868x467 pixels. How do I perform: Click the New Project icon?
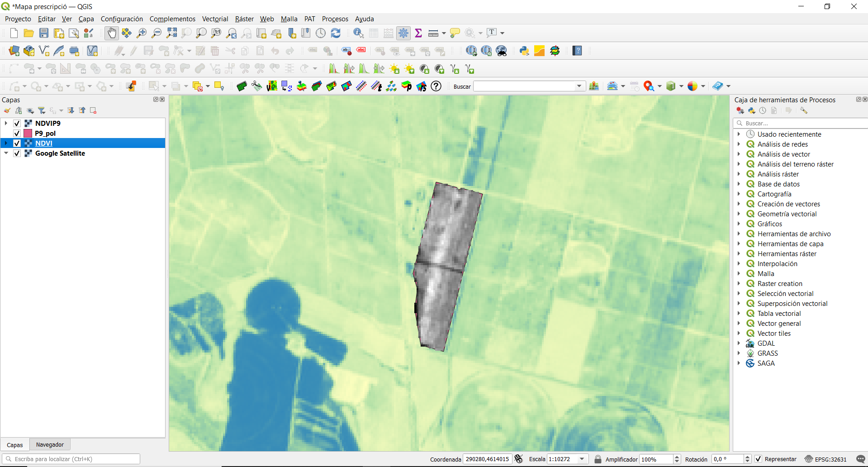pos(14,33)
